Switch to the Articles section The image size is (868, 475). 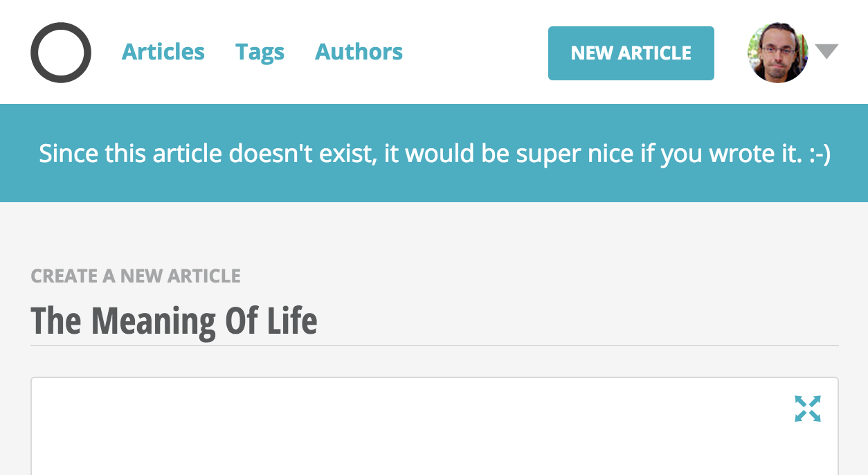pyautogui.click(x=163, y=51)
